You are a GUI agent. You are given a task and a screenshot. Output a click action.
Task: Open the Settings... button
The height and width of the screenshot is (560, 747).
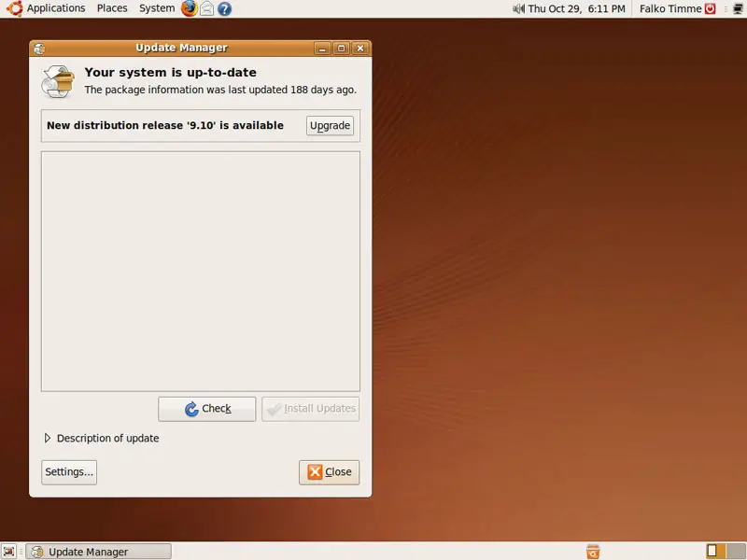coord(69,472)
